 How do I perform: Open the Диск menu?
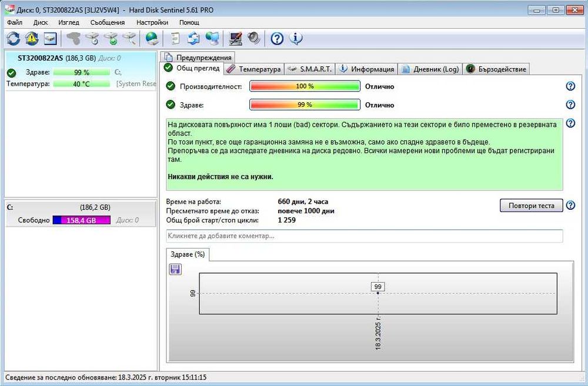click(x=41, y=22)
